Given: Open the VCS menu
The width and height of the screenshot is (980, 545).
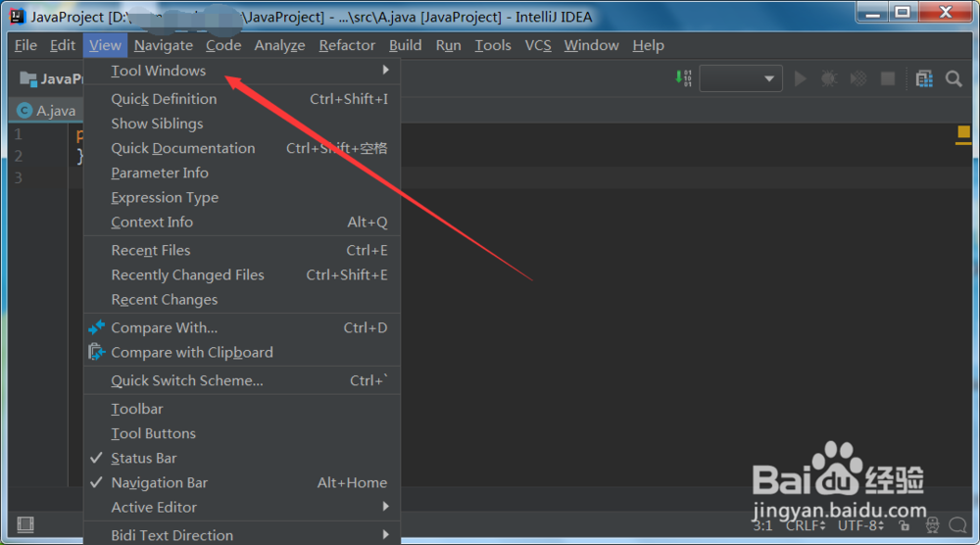Looking at the screenshot, I should pyautogui.click(x=537, y=45).
